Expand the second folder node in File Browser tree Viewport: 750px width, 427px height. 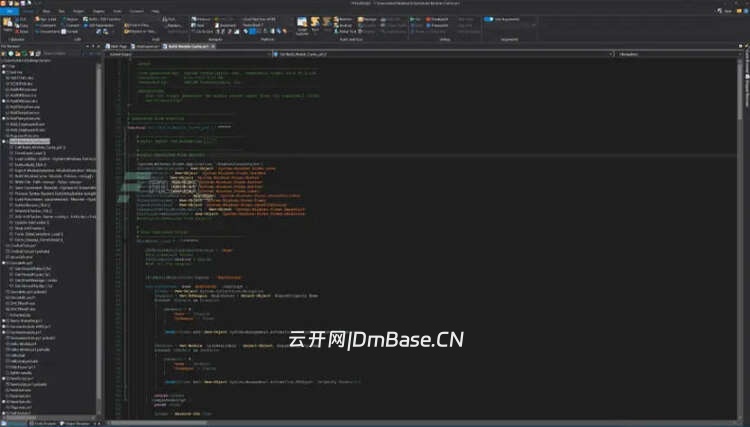[x=4, y=72]
